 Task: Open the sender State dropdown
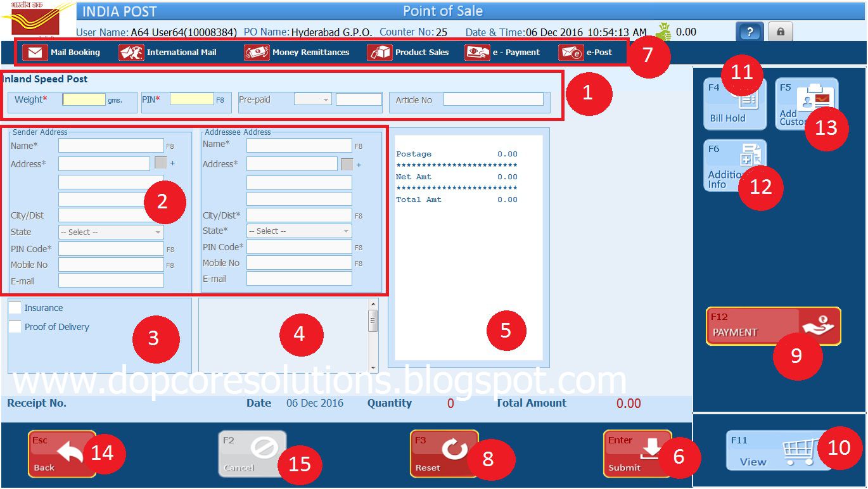point(110,232)
